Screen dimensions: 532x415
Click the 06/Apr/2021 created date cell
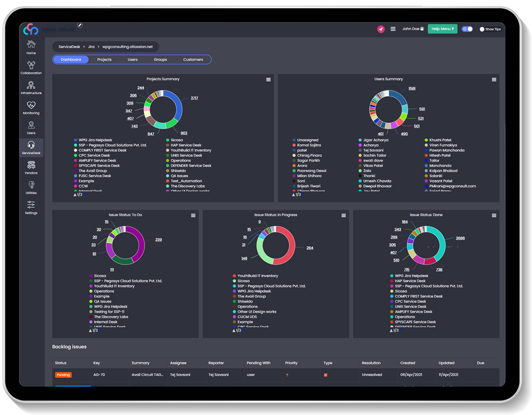[411, 375]
